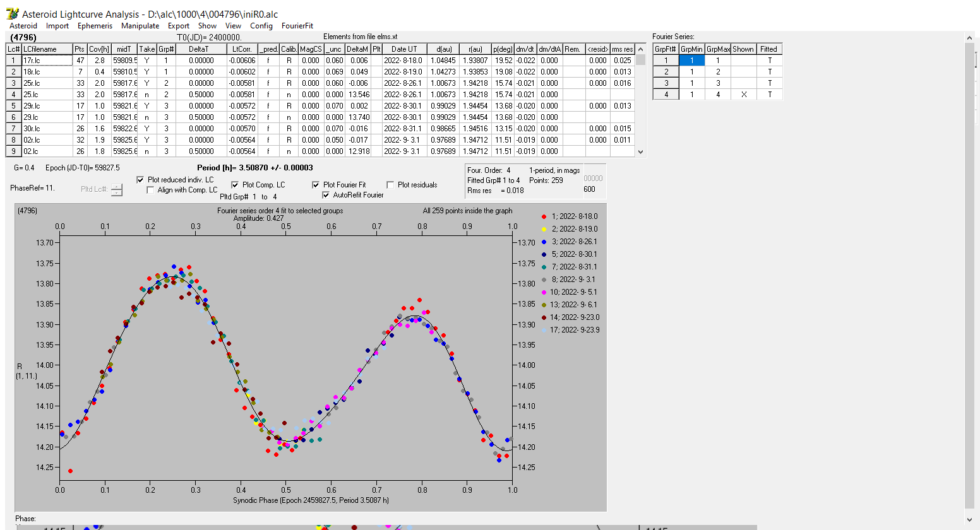Click the DeltaT column header
Viewport: 980px width, 530px height.
click(201, 49)
